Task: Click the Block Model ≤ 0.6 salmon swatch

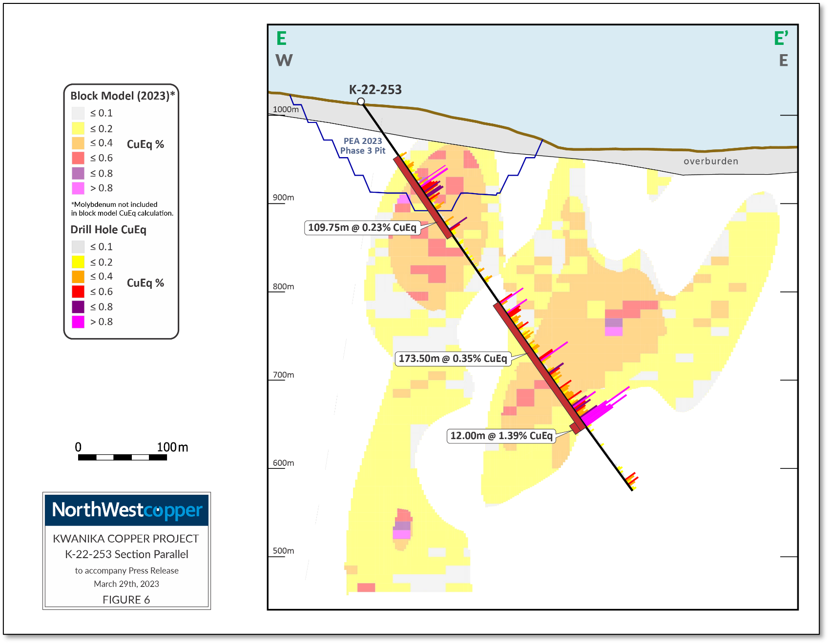Action: (x=78, y=158)
